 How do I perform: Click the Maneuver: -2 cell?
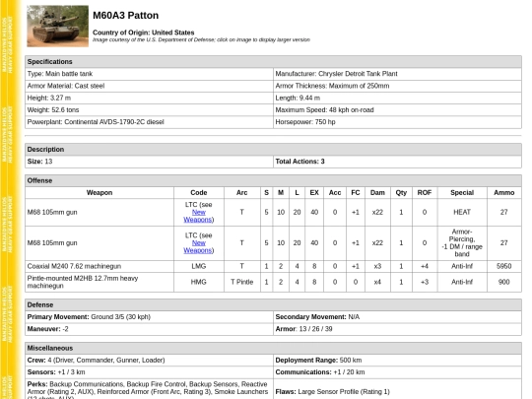tap(149, 329)
